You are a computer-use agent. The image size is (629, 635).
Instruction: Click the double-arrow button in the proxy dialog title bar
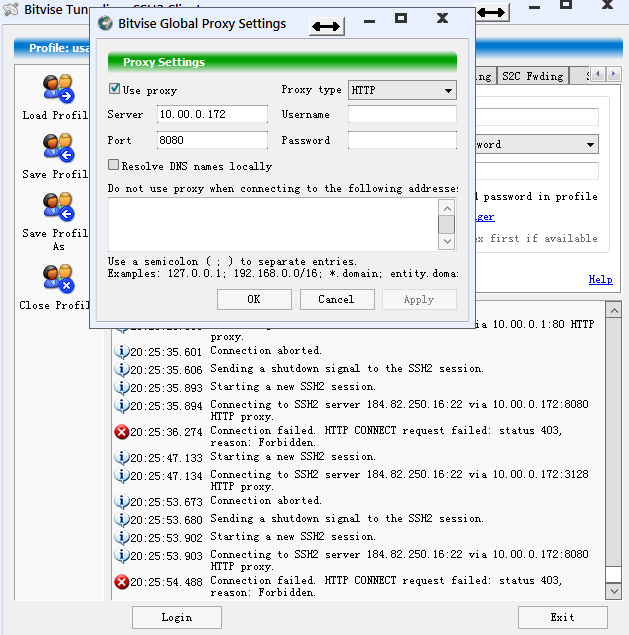[x=326, y=26]
